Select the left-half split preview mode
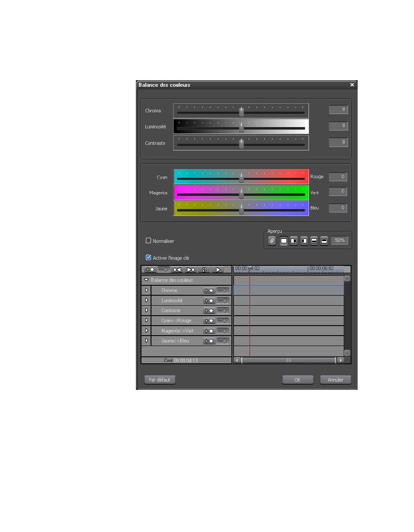Image resolution: width=414 pixels, height=532 pixels. tap(304, 241)
